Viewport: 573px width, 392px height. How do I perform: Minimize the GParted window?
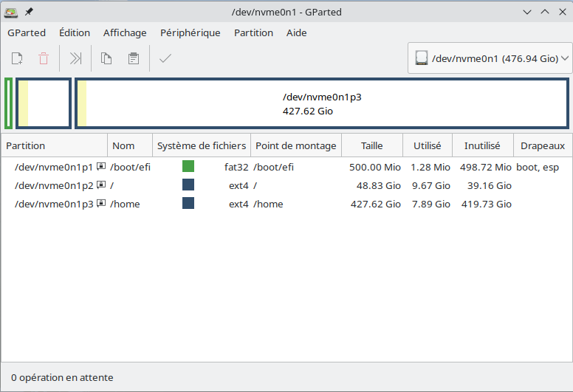point(527,12)
